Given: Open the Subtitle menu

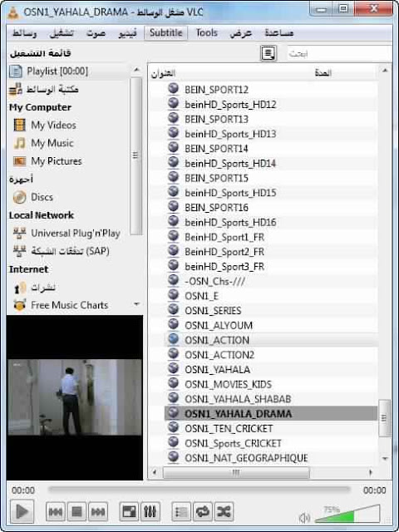Looking at the screenshot, I should pos(166,33).
